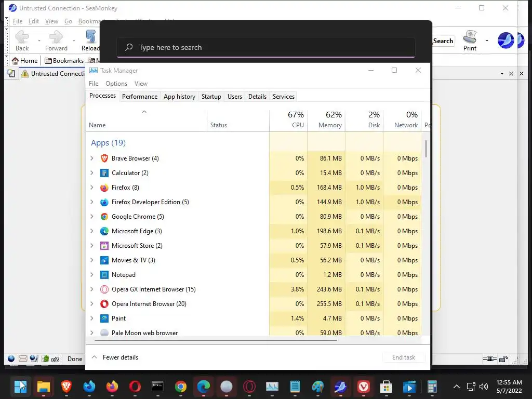Open SeaMonkey Browser from status bar globe icon
The width and height of the screenshot is (532, 399).
pos(11,358)
